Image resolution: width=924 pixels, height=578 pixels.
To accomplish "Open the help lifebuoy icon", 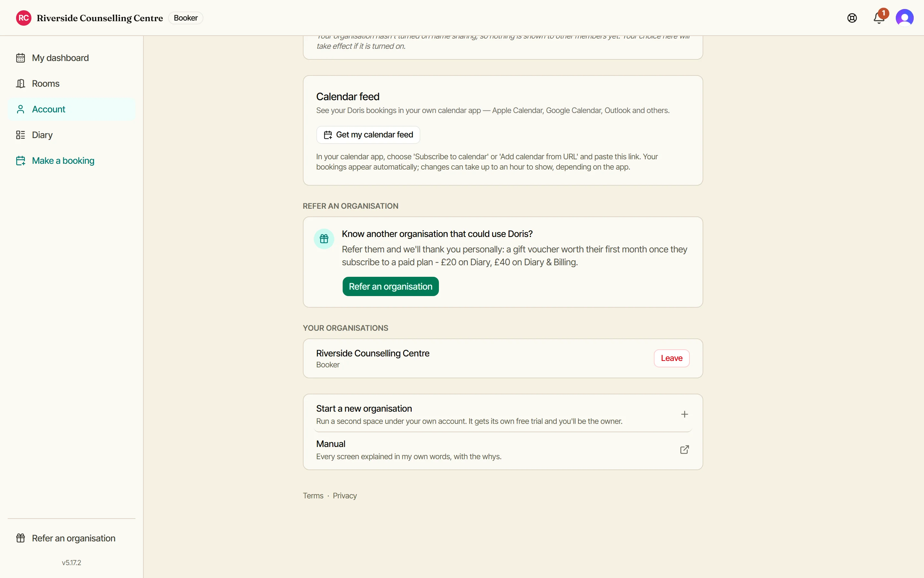I will point(852,18).
